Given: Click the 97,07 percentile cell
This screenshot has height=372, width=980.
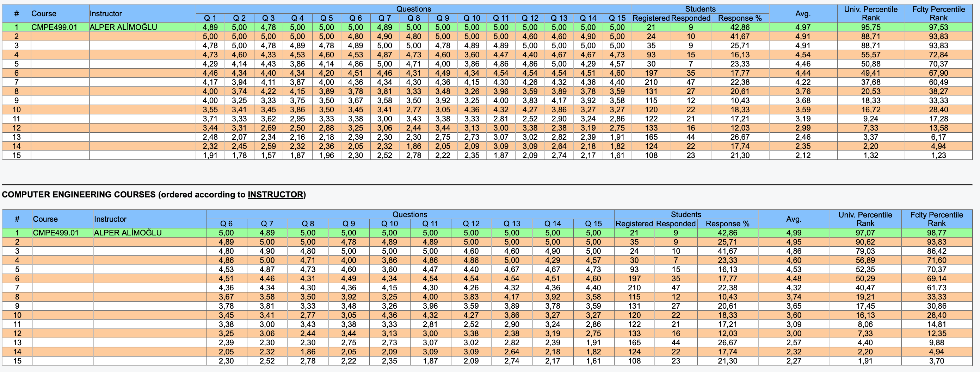Looking at the screenshot, I should point(865,233).
